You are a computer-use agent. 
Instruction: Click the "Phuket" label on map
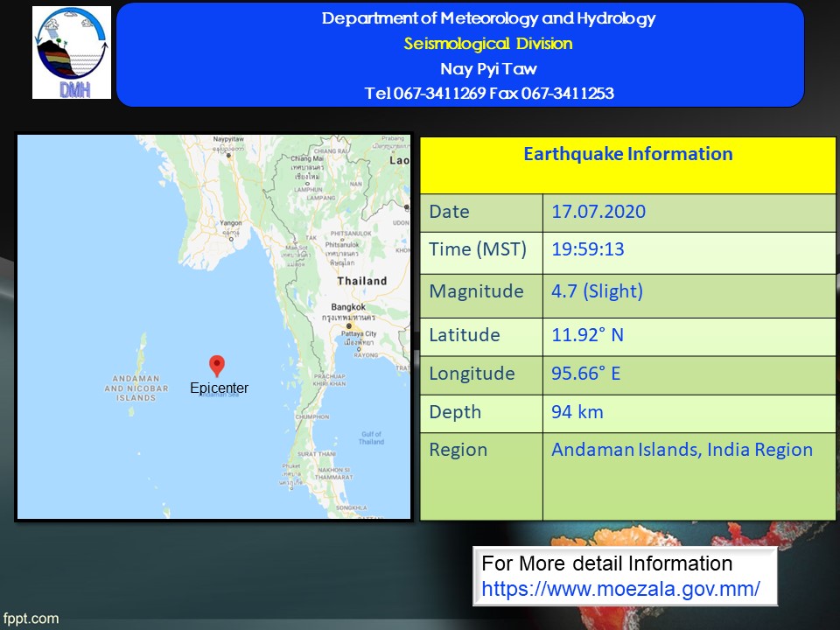tap(291, 466)
